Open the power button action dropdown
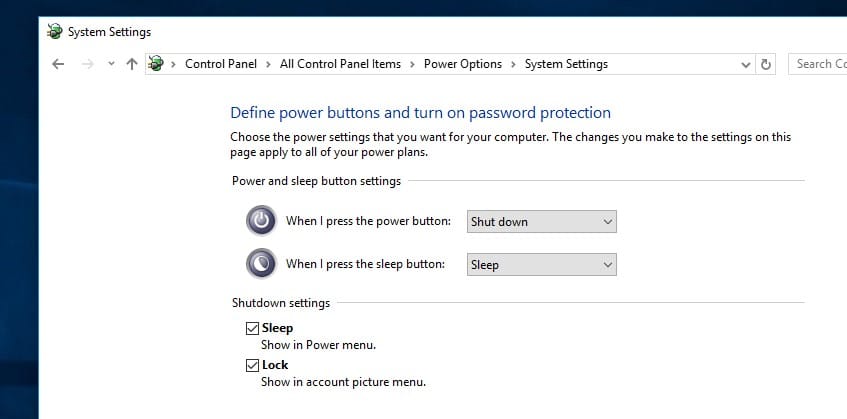This screenshot has height=419, width=847. pyautogui.click(x=541, y=221)
